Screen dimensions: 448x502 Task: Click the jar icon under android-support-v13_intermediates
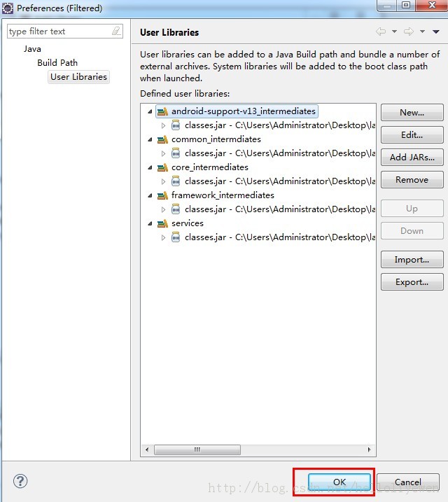tap(176, 125)
